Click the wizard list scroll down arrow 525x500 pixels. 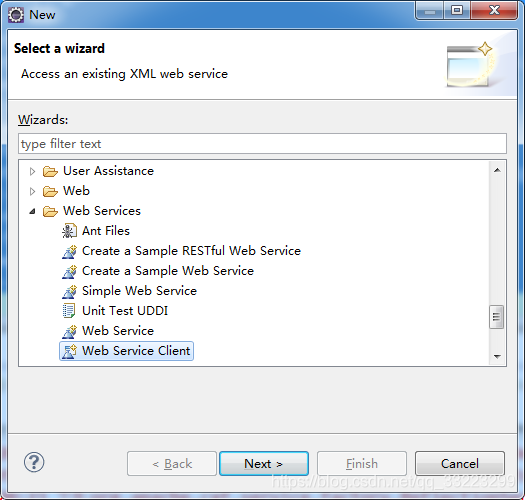(x=497, y=357)
